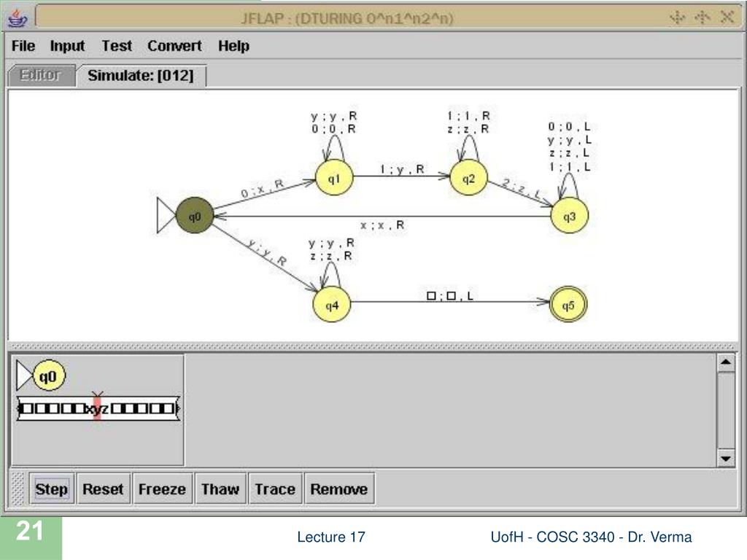Select final state q5 in the diagram
747x560 pixels.
click(x=568, y=304)
